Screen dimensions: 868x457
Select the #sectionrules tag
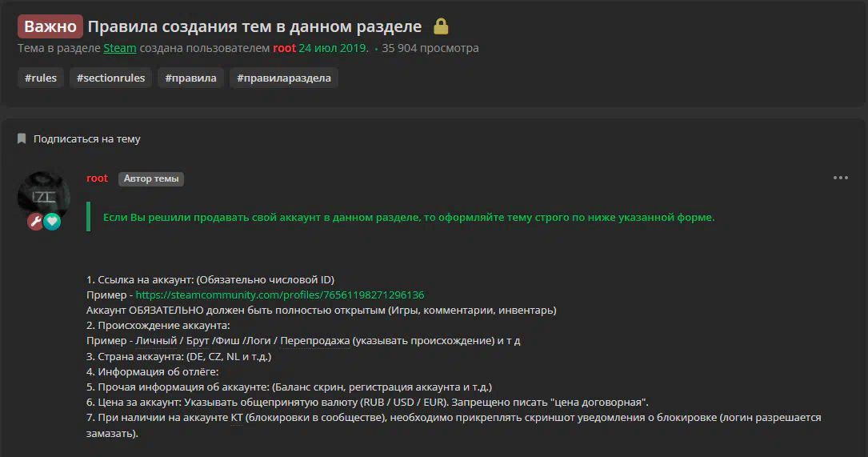point(110,78)
